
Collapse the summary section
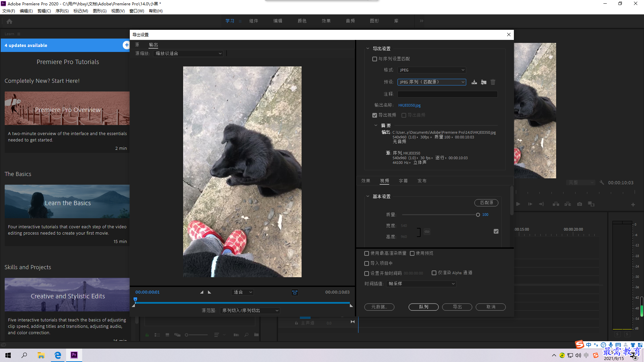(376, 125)
